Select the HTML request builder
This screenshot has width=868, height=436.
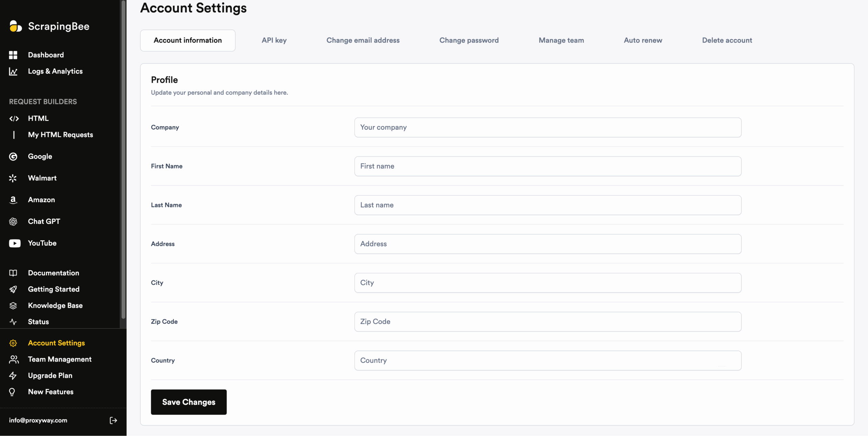click(38, 118)
